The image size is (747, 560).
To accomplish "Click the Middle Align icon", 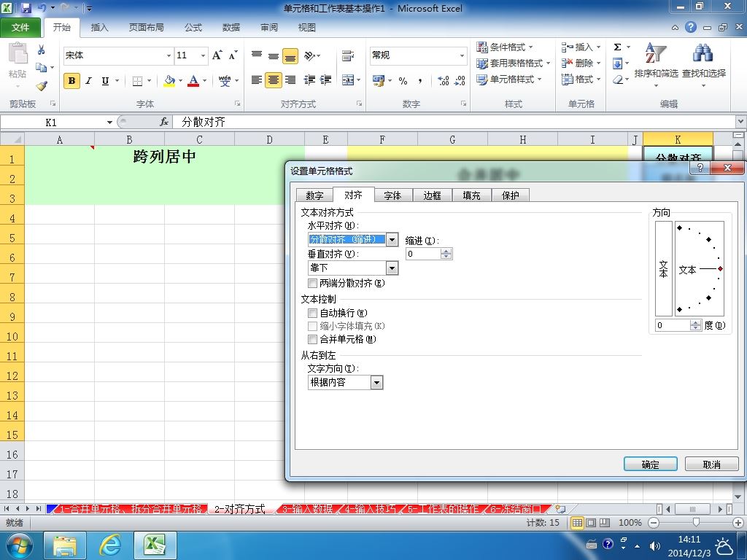I will coord(274,55).
